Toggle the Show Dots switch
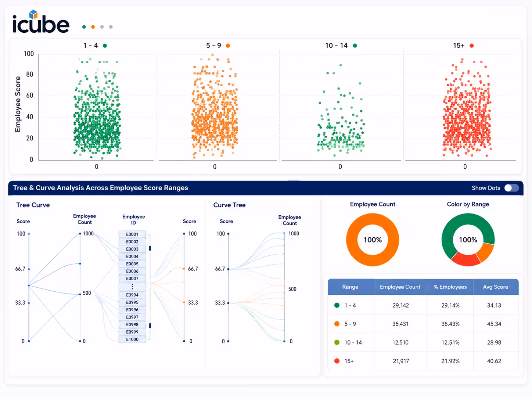The height and width of the screenshot is (399, 532). (511, 188)
